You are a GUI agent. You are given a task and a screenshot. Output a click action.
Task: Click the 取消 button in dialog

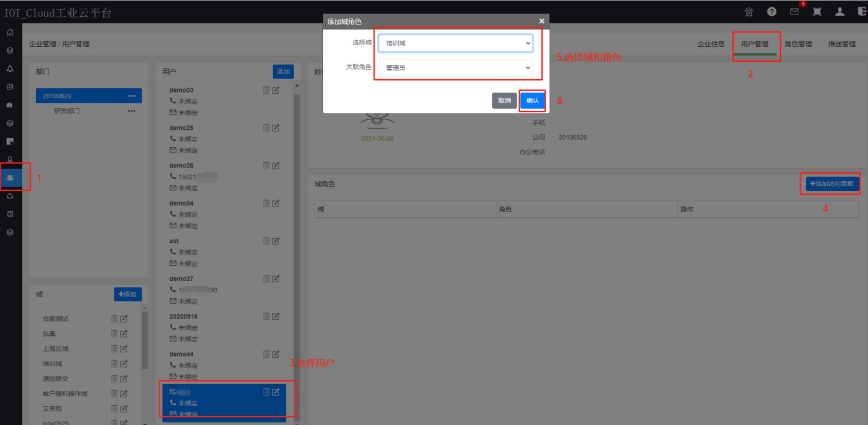tap(504, 101)
